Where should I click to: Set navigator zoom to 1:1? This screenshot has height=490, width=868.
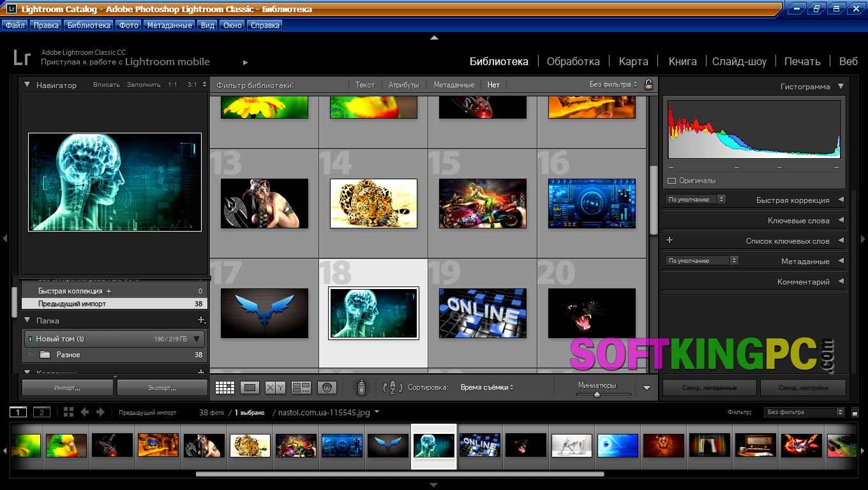click(173, 85)
